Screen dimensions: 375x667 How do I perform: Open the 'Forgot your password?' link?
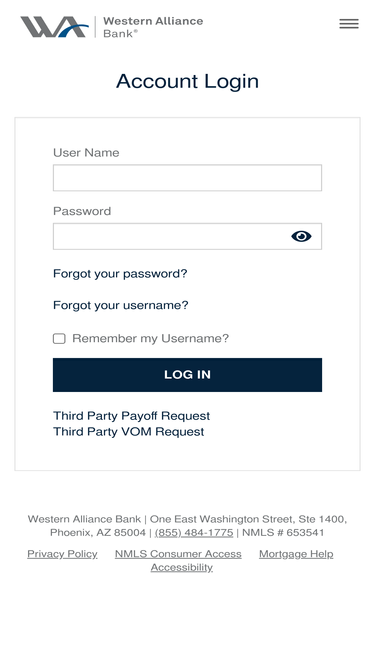click(120, 274)
